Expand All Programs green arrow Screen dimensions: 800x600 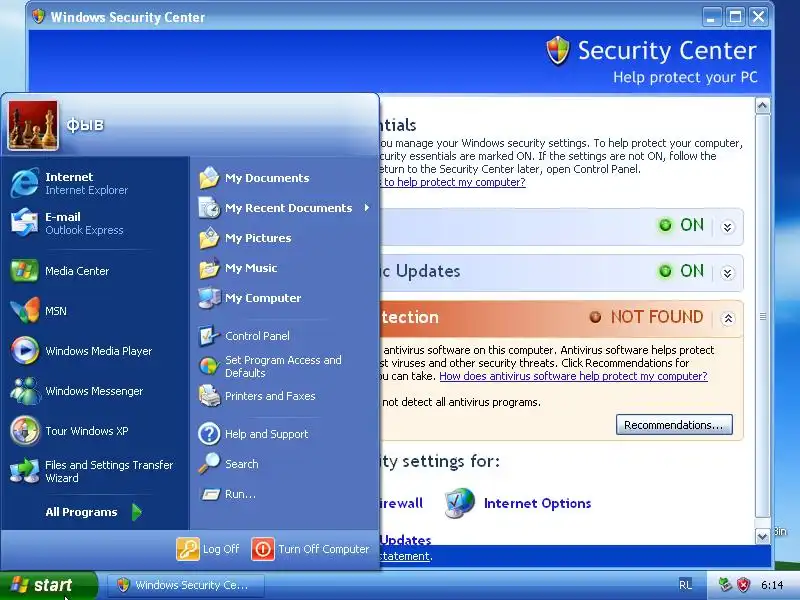[137, 512]
